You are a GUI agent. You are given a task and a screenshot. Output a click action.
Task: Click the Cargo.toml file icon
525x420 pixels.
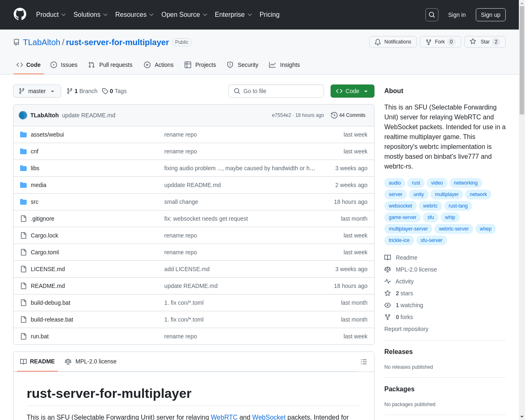coord(23,252)
